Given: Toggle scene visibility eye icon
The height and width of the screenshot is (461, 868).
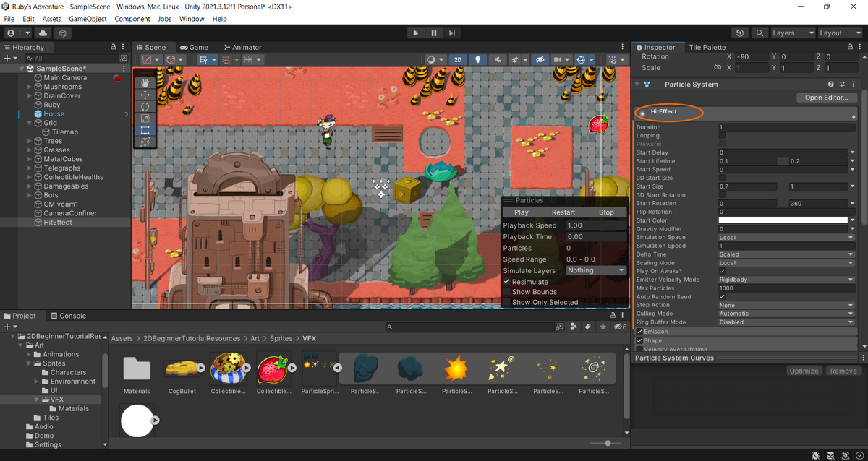Looking at the screenshot, I should click(539, 59).
